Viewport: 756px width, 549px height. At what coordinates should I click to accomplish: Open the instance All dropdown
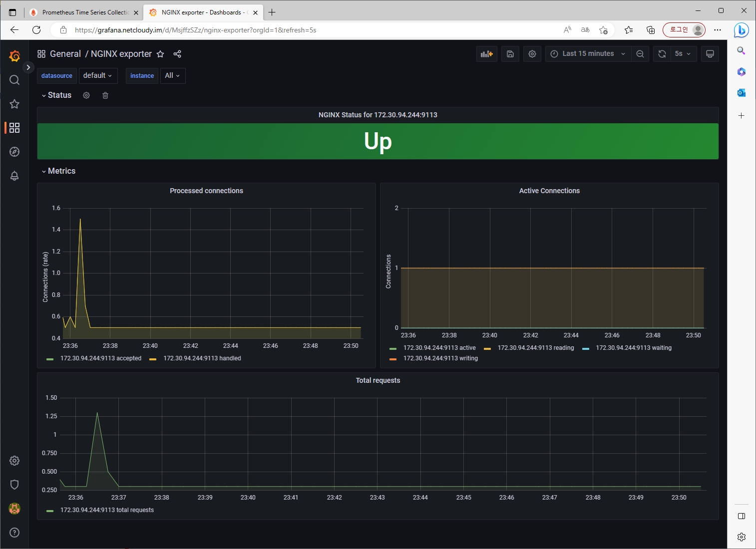pyautogui.click(x=173, y=75)
